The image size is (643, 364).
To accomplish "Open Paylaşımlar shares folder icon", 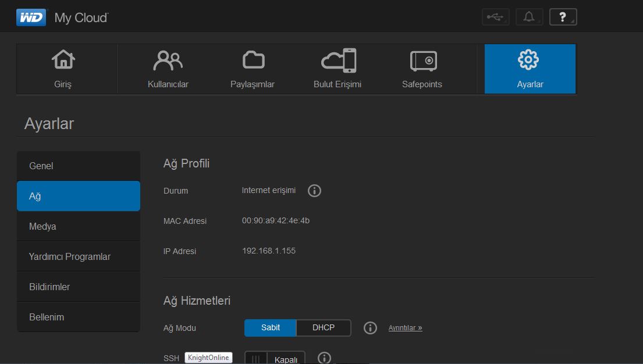I will click(253, 69).
